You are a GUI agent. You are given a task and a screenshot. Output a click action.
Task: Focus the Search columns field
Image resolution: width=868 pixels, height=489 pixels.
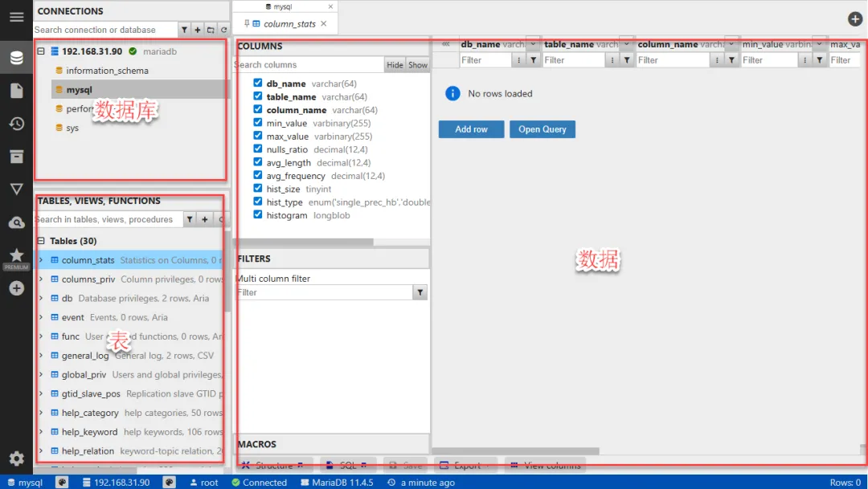[309, 65]
